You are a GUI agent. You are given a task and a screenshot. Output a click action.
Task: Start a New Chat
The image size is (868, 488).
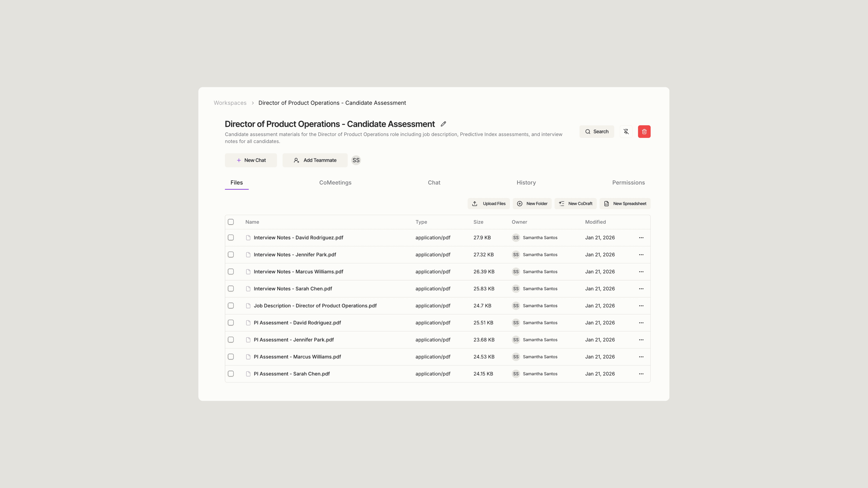251,160
